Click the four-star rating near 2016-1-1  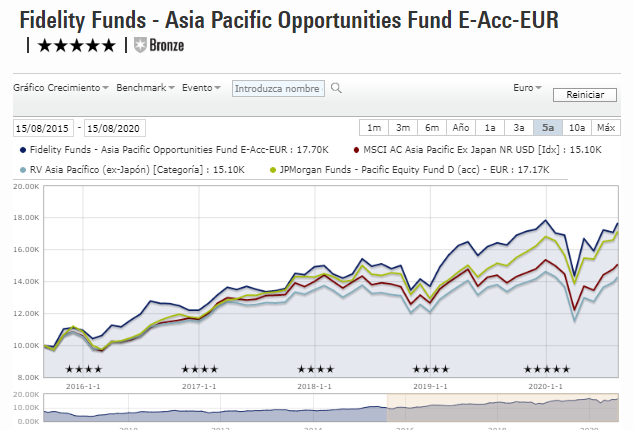(83, 370)
